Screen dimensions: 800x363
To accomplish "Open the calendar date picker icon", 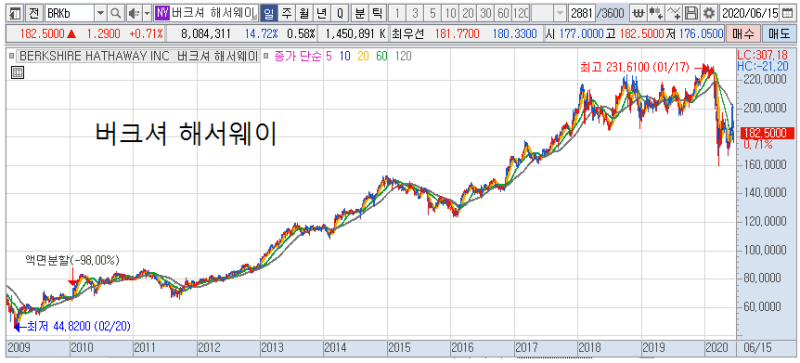I will click(789, 13).
